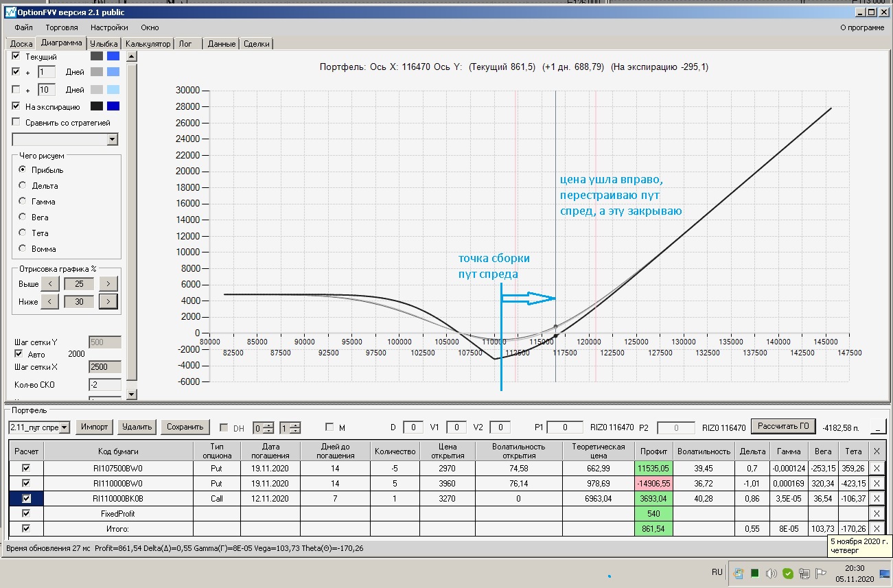Click the Импорт button
The image size is (893, 588).
[x=95, y=427]
